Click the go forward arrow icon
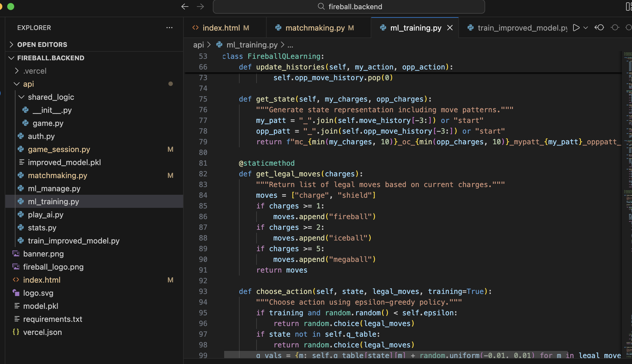The height and width of the screenshot is (364, 632). coord(201,7)
